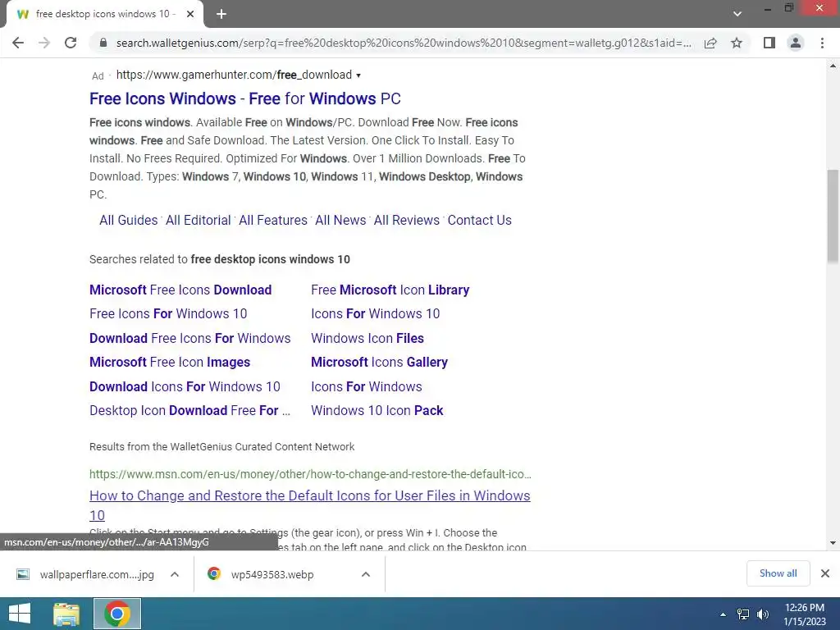Expand options for wallpaperflare.com download
This screenshot has height=630, width=840.
[x=175, y=574]
